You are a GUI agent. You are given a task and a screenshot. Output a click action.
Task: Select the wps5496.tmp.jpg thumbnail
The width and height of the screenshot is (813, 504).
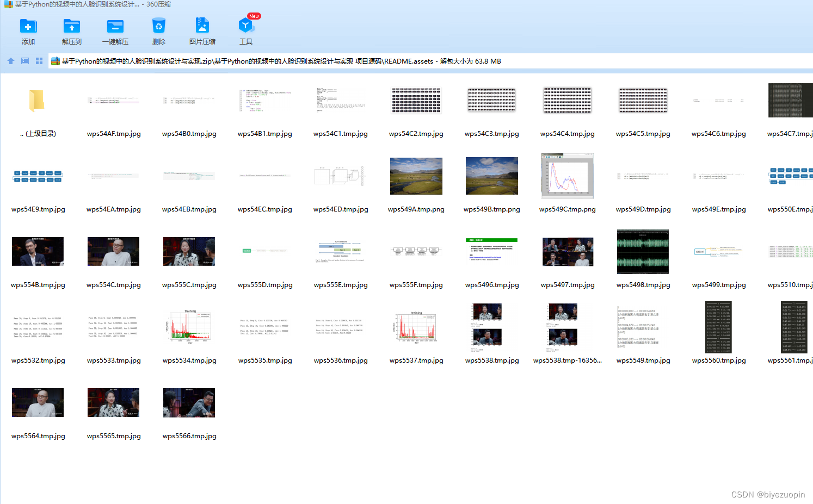[x=492, y=251]
